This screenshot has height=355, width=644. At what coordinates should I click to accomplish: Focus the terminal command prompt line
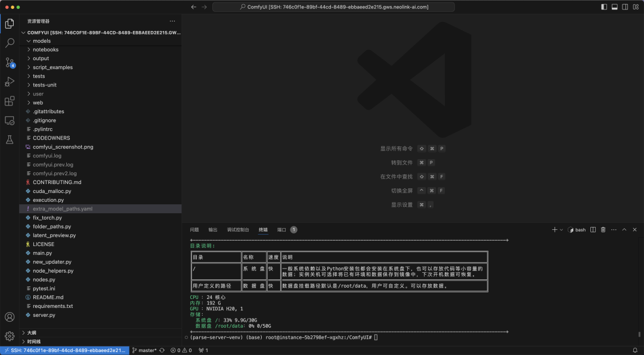[283, 337]
